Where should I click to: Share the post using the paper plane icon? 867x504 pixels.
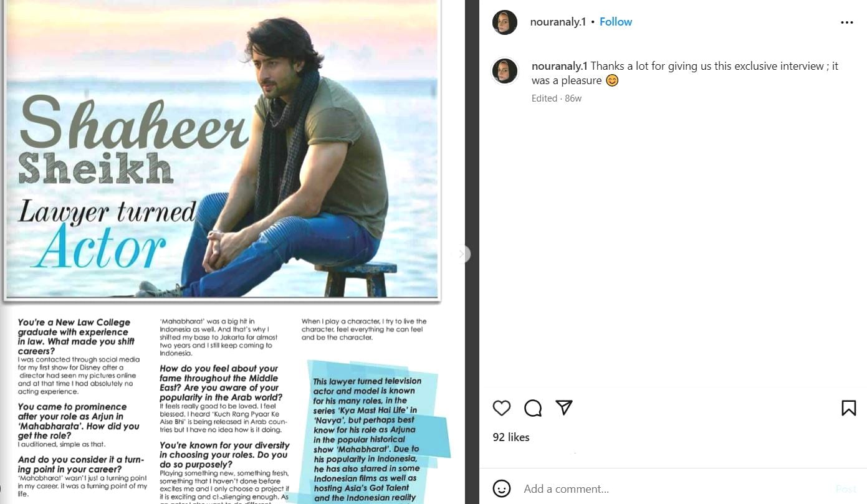[x=564, y=407]
